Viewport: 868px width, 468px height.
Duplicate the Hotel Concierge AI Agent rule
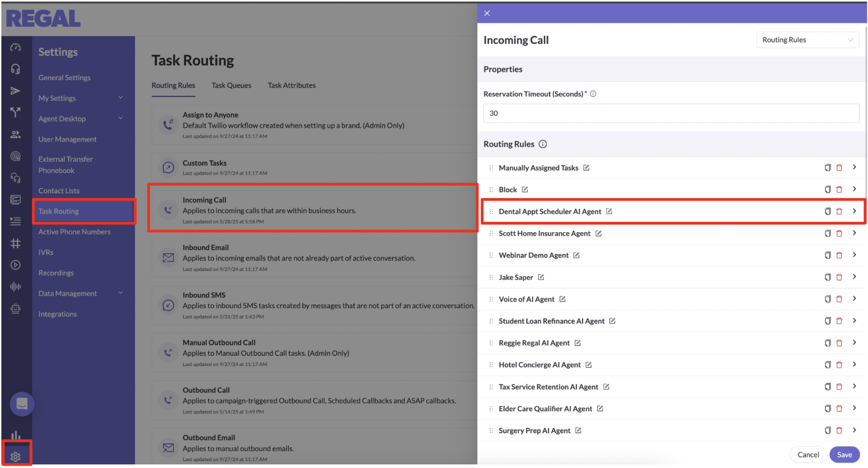click(827, 365)
